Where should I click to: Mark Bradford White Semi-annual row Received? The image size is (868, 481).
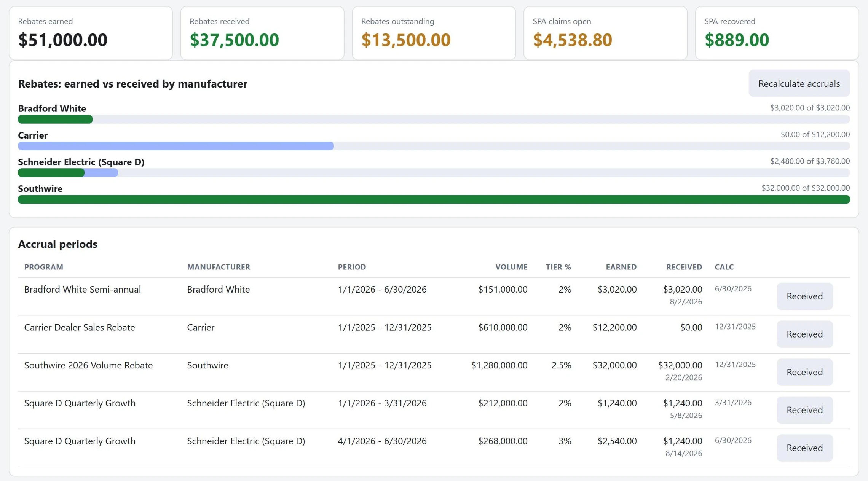click(804, 296)
